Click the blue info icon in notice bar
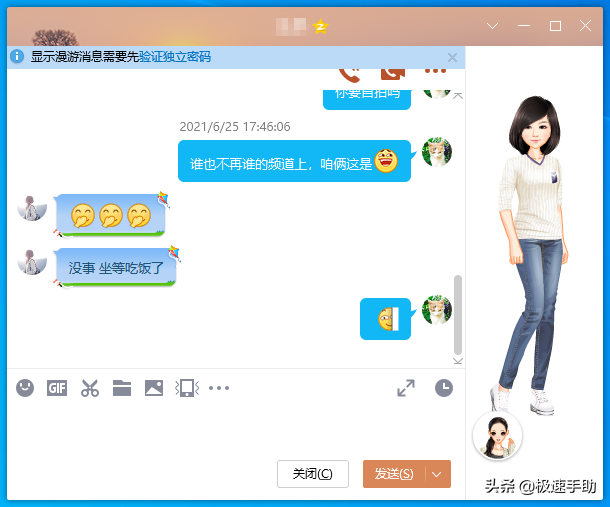The width and height of the screenshot is (610, 507). coord(17,56)
